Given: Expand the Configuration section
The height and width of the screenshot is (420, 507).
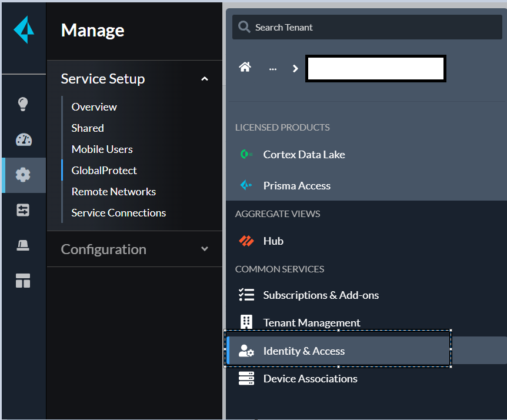Looking at the screenshot, I should (205, 249).
